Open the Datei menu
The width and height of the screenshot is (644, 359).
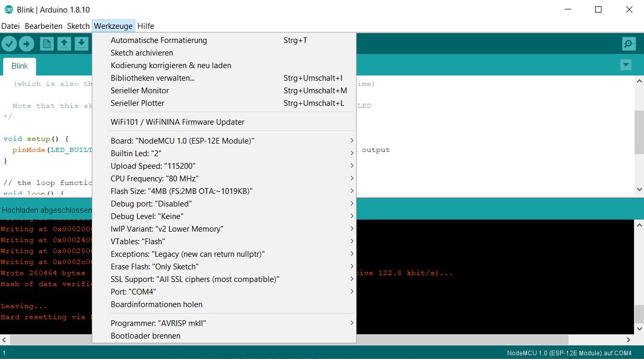pos(10,26)
